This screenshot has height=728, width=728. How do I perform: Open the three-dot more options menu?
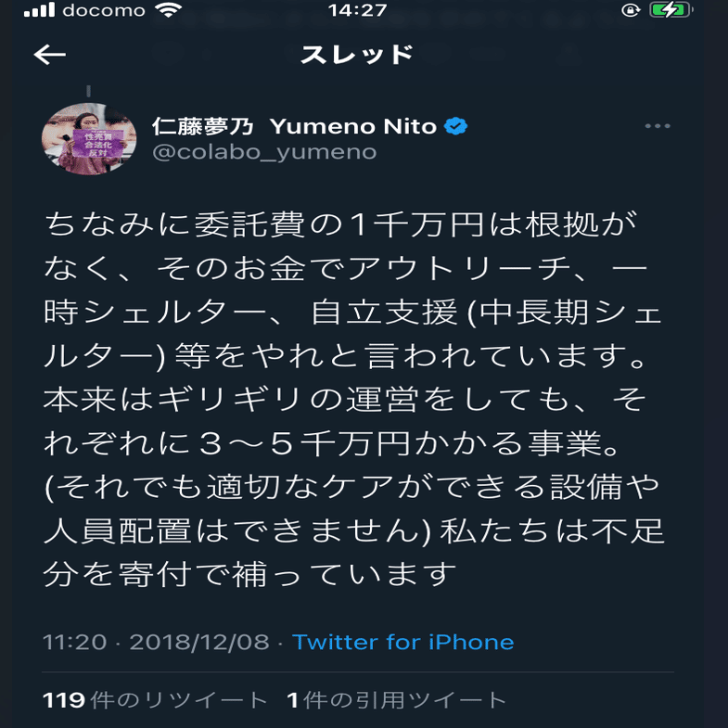coord(657,127)
